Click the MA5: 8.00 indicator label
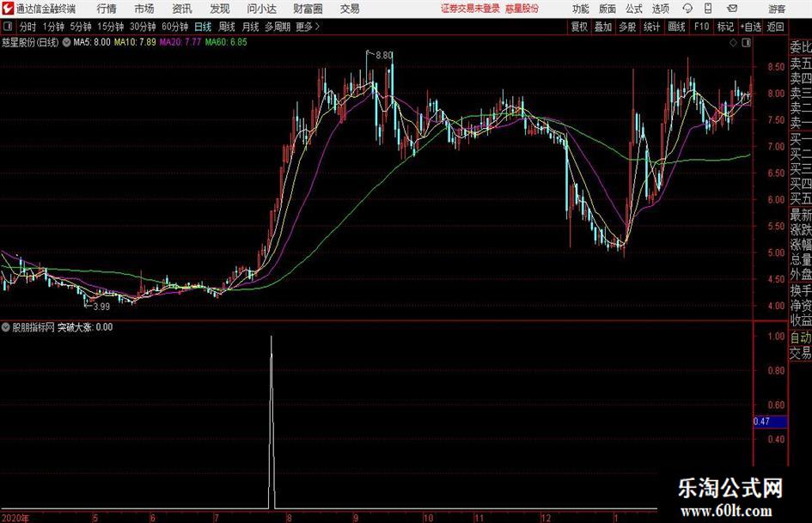The width and height of the screenshot is (812, 523). tap(92, 42)
